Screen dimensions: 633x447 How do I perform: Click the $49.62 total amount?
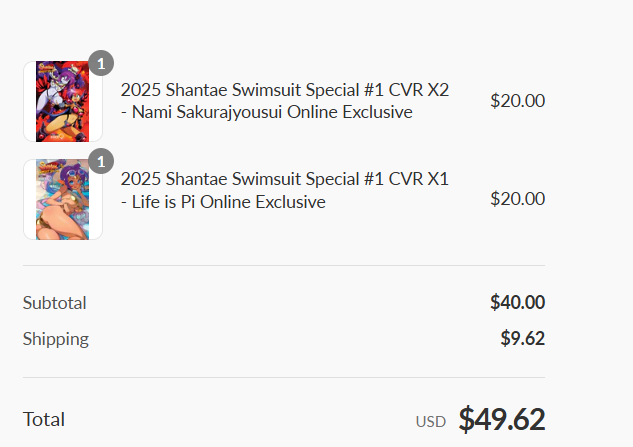click(502, 419)
